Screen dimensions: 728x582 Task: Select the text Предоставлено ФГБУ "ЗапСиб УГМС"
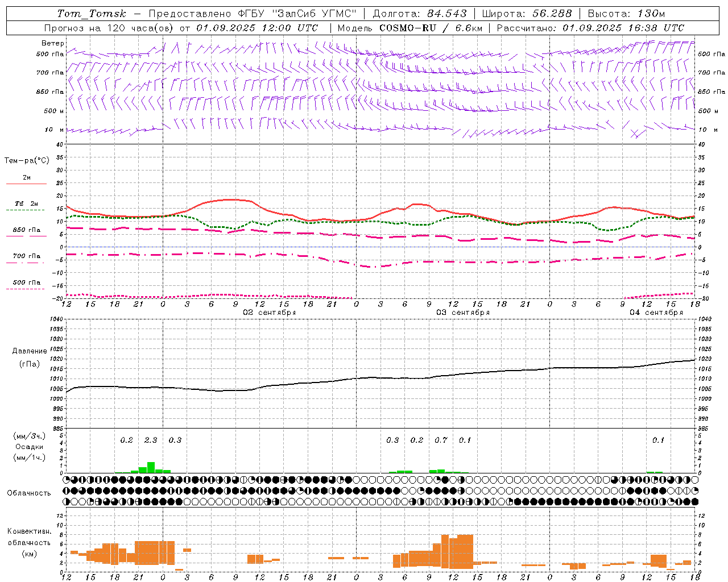click(x=253, y=14)
